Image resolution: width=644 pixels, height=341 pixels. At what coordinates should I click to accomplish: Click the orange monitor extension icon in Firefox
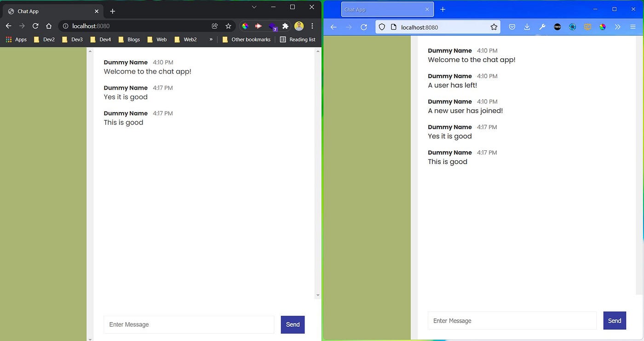[587, 27]
